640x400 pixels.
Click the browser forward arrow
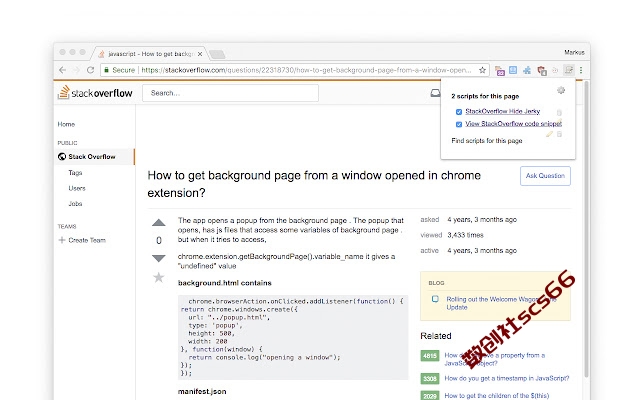pyautogui.click(x=76, y=70)
